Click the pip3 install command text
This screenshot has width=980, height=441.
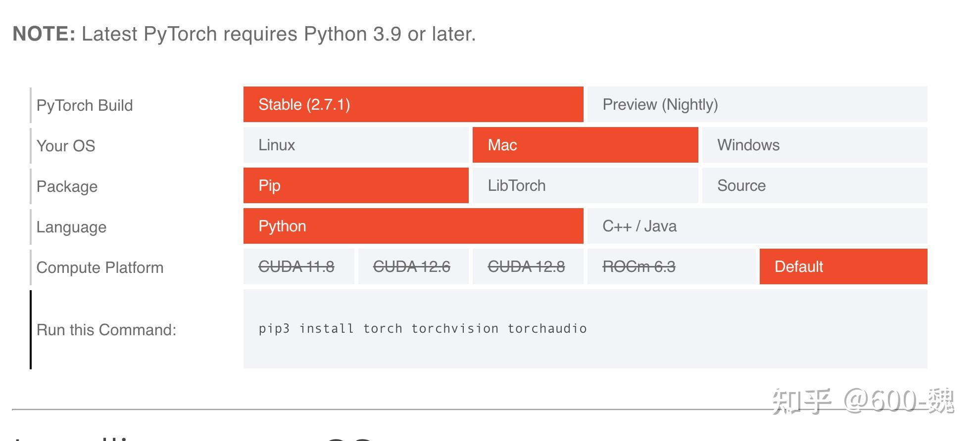(x=422, y=329)
